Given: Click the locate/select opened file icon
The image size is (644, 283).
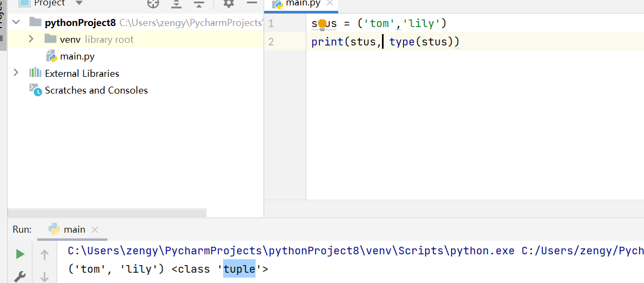Looking at the screenshot, I should click(153, 3).
